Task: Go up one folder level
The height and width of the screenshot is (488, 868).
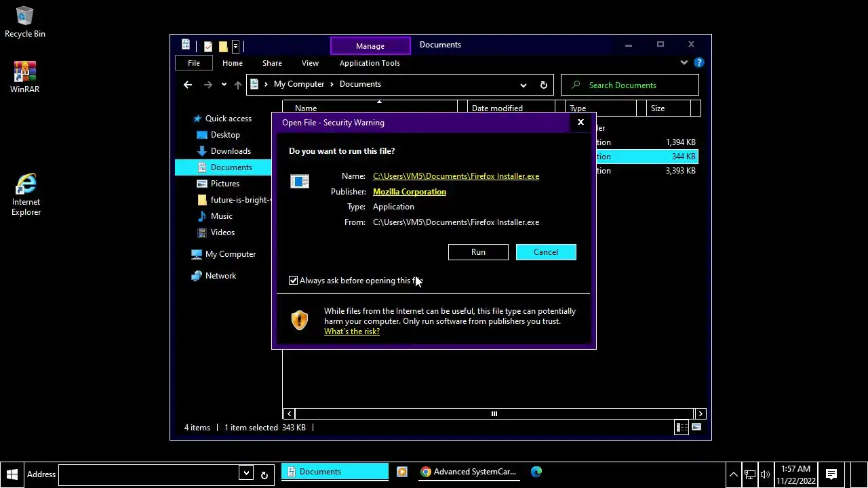Action: click(x=237, y=85)
